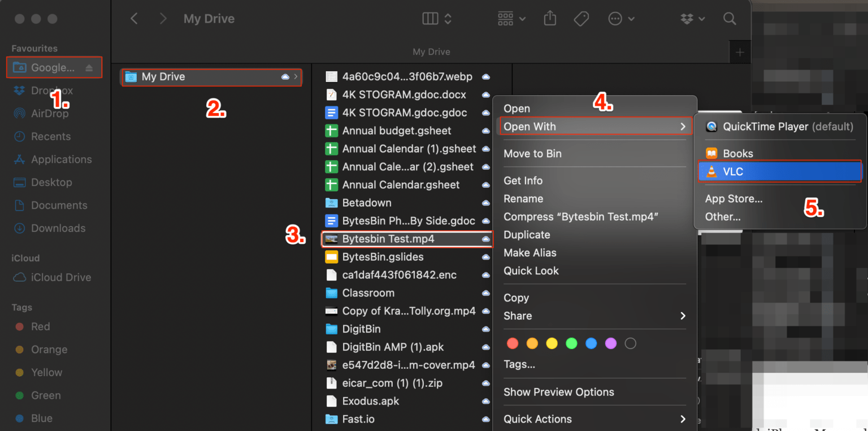Screen dimensions: 868x431
Task: Open tag options via the Tags toolbar icon
Action: [x=581, y=19]
